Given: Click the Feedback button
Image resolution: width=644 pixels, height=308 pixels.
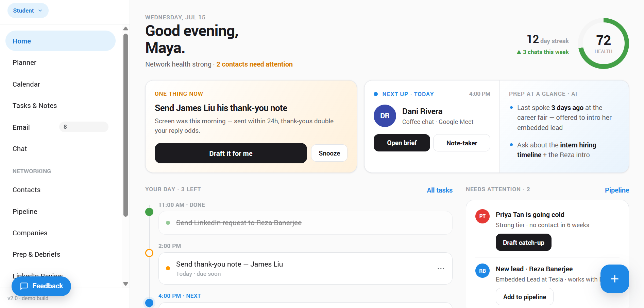Looking at the screenshot, I should pyautogui.click(x=41, y=286).
